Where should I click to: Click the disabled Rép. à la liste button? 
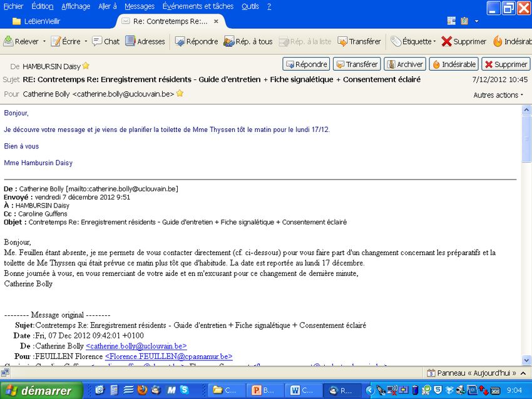[305, 41]
